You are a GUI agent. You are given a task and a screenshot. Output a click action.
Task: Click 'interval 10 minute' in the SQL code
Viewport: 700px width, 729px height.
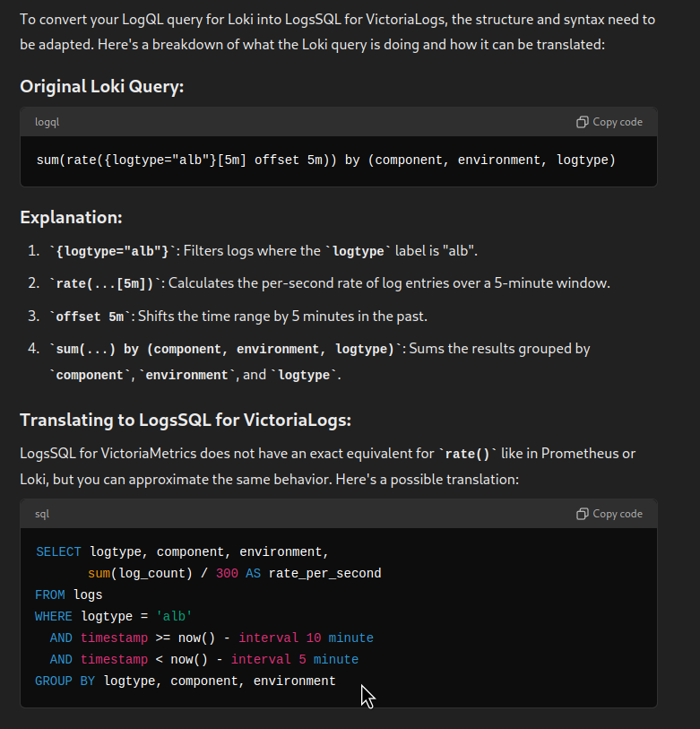[306, 638]
